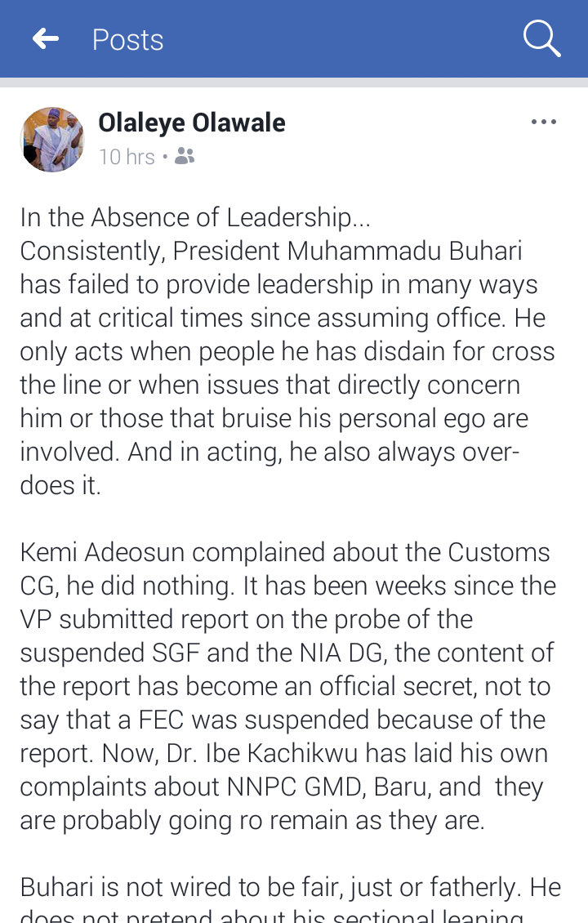Tap the gray divider strip below header
This screenshot has width=588, height=923.
coord(294,82)
